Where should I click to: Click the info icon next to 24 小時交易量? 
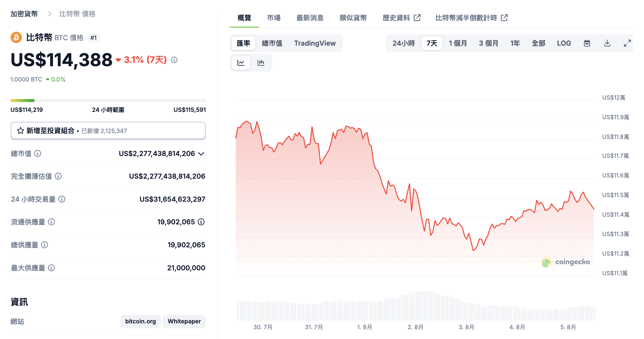(x=62, y=199)
